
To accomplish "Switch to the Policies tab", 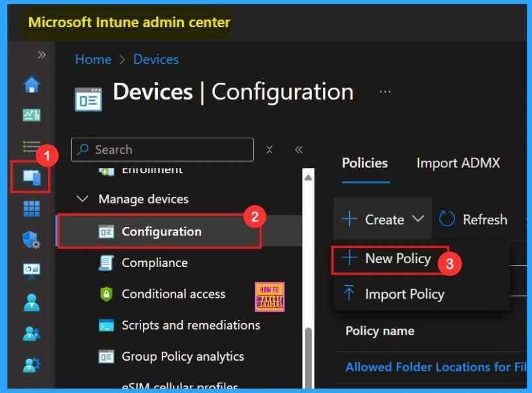I will [365, 163].
